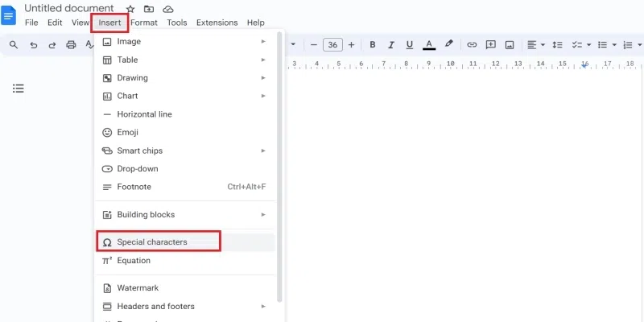Select Drop-down from Insert menu
This screenshot has width=644, height=322.
(185, 169)
